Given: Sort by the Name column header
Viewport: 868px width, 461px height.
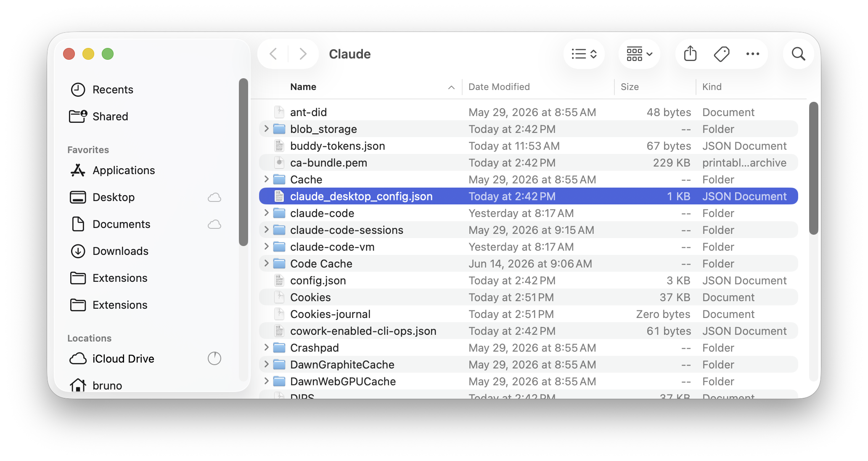Looking at the screenshot, I should coord(303,87).
